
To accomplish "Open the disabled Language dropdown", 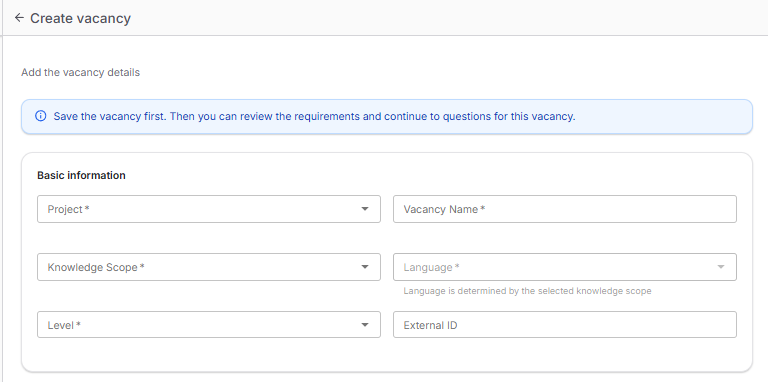I will tap(565, 267).
